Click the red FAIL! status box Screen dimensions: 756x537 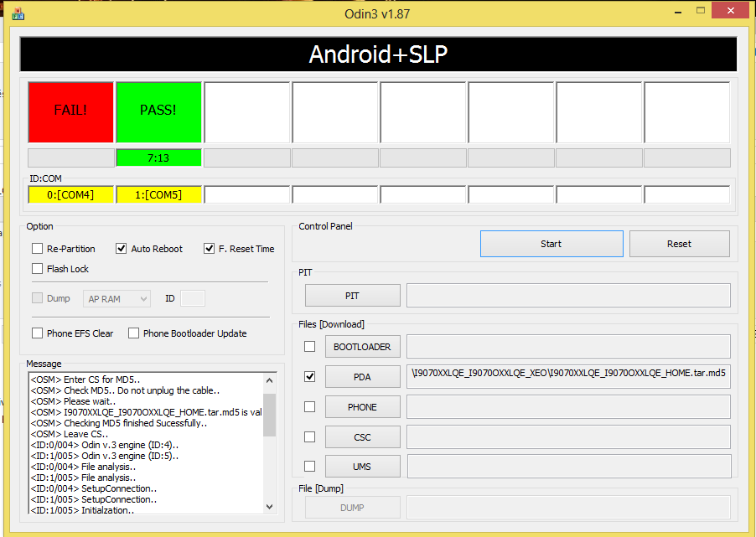pos(71,112)
